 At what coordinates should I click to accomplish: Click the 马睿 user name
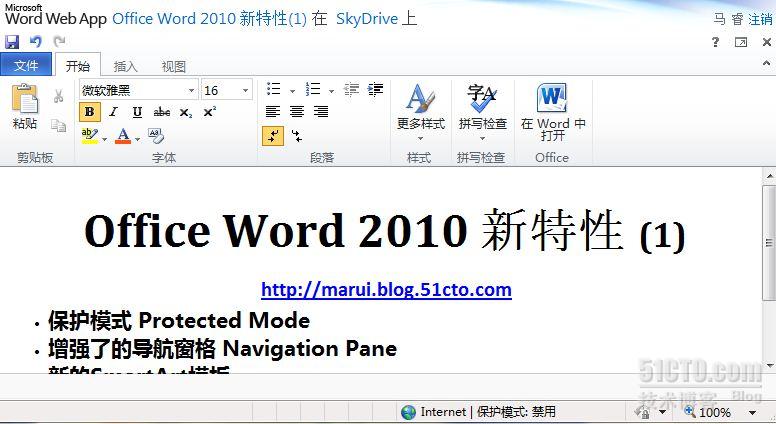pos(728,19)
